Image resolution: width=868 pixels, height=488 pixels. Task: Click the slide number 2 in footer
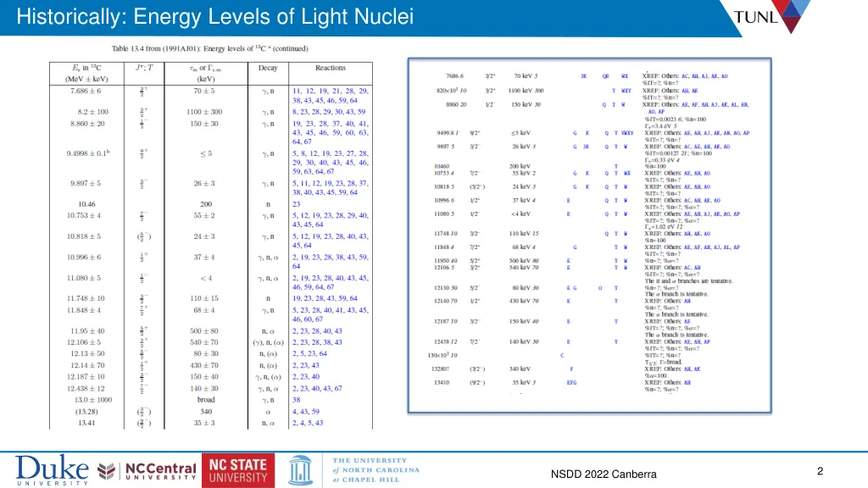tap(820, 471)
